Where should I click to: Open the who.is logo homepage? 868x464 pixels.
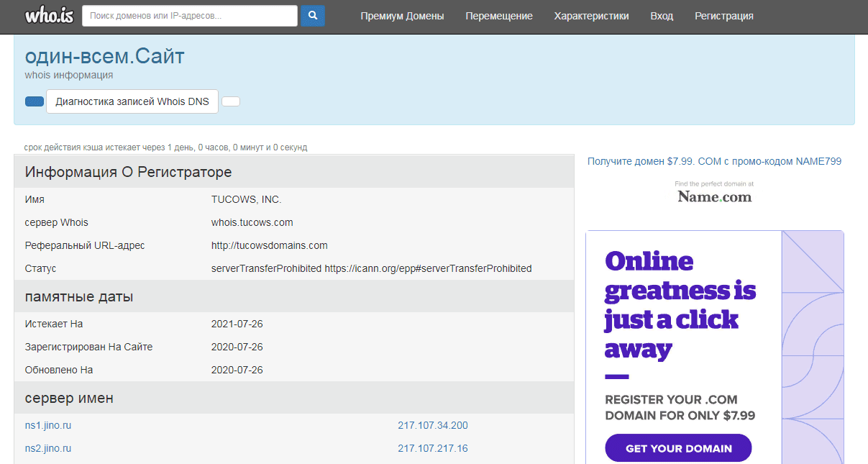tap(47, 16)
